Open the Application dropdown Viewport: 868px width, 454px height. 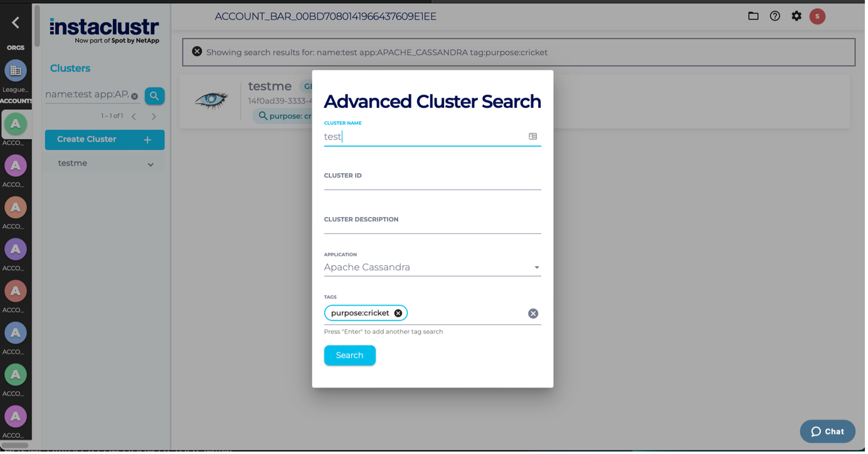pyautogui.click(x=434, y=268)
